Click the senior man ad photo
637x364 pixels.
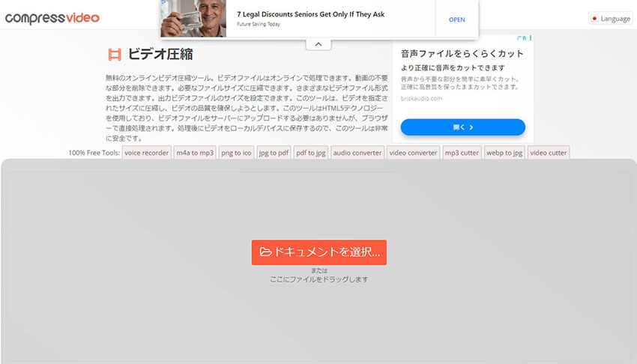(x=195, y=18)
